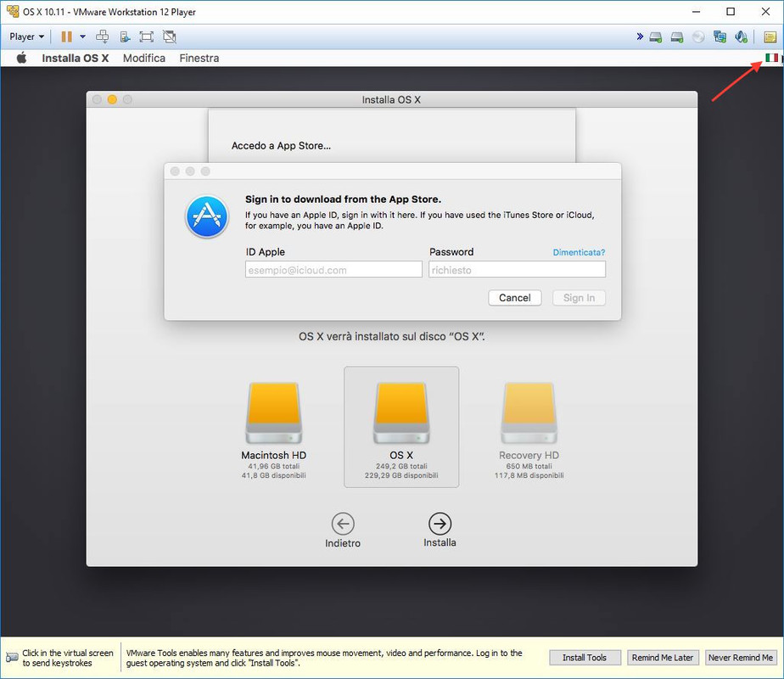784x679 pixels.
Task: Click the first hard disk device icon
Action: (656, 37)
